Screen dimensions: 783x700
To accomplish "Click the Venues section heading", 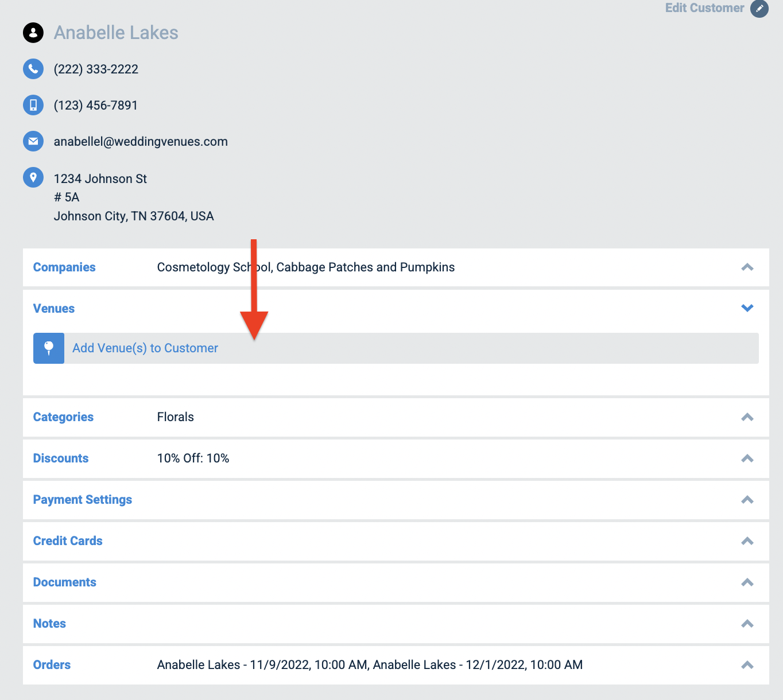I will click(54, 309).
